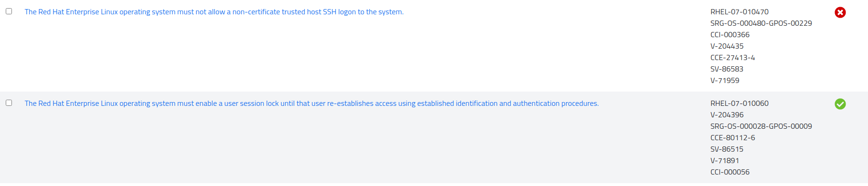Click the SRG-OS-000028-GPOS-00009 reference
The image size is (868, 186).
coord(761,126)
